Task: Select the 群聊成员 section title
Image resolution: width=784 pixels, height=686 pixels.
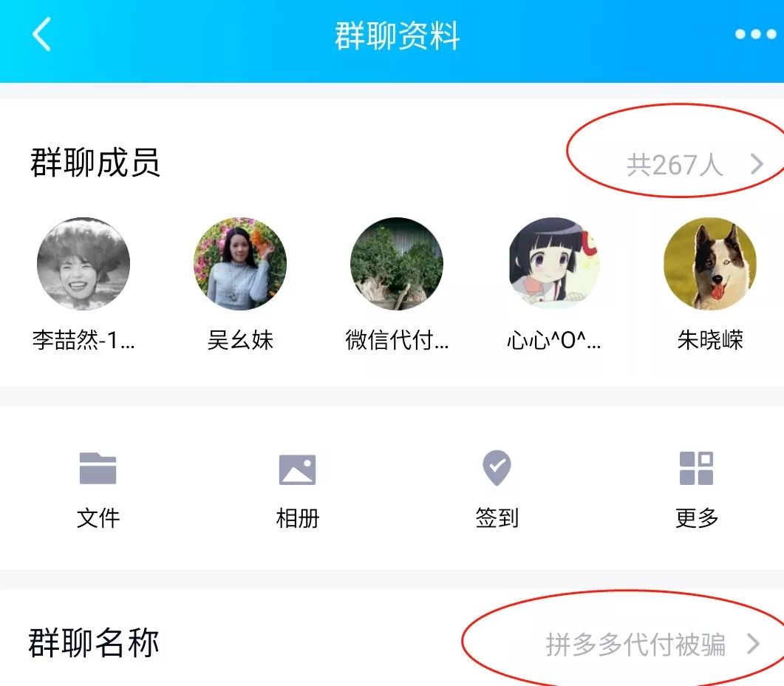Action: (x=95, y=163)
